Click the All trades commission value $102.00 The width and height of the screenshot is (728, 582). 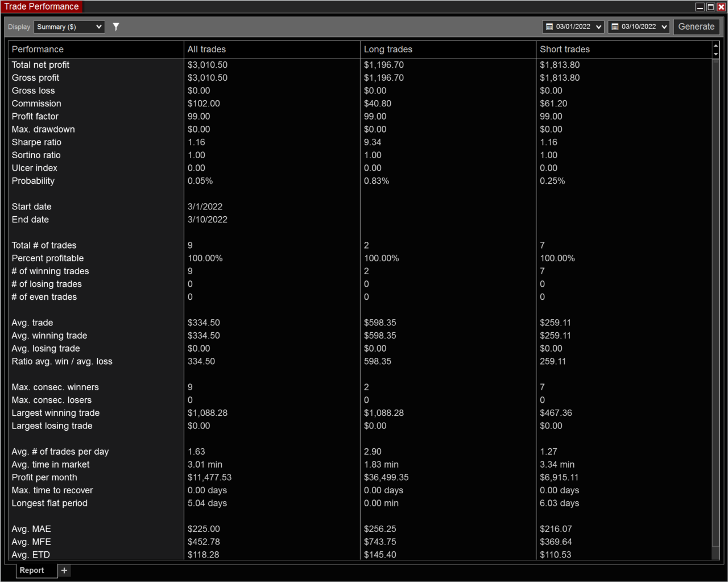tap(204, 104)
